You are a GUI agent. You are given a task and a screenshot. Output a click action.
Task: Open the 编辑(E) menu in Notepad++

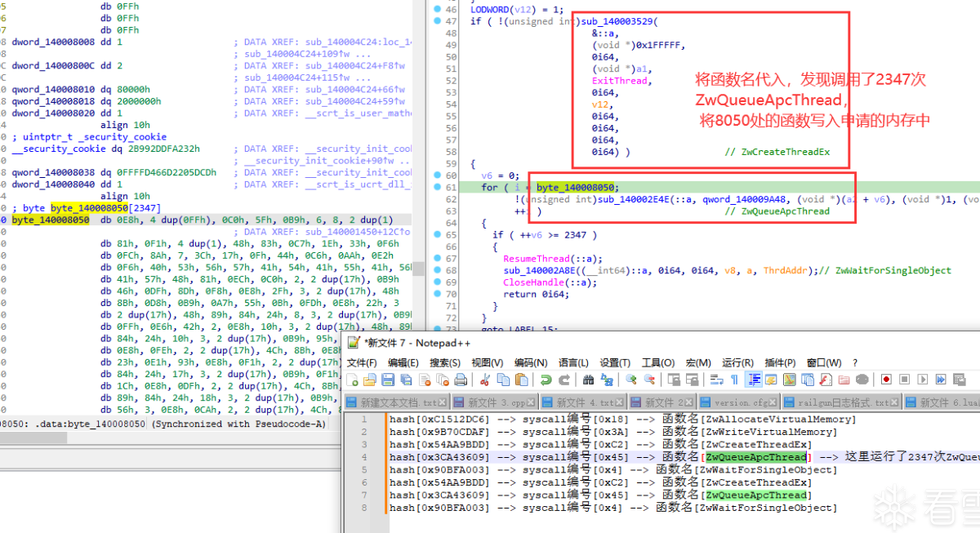403,362
